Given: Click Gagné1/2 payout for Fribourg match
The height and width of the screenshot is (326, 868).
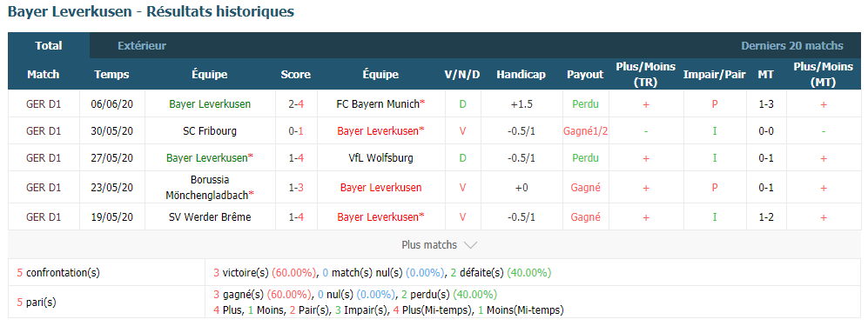Looking at the screenshot, I should coord(586,131).
